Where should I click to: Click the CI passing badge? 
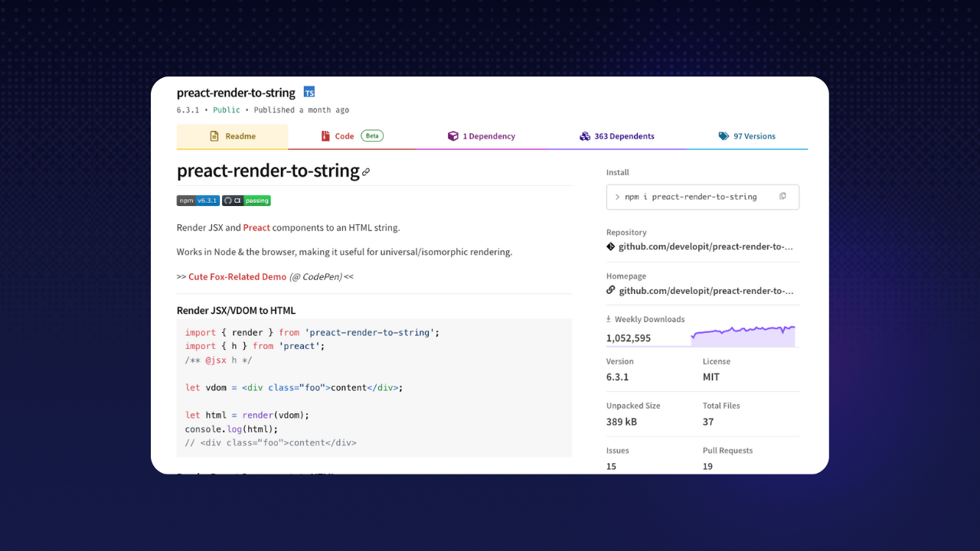(247, 201)
